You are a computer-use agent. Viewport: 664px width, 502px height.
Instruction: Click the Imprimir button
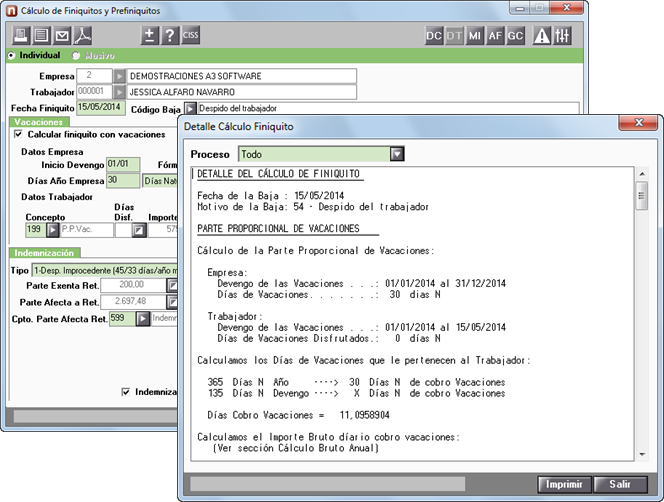point(564,484)
